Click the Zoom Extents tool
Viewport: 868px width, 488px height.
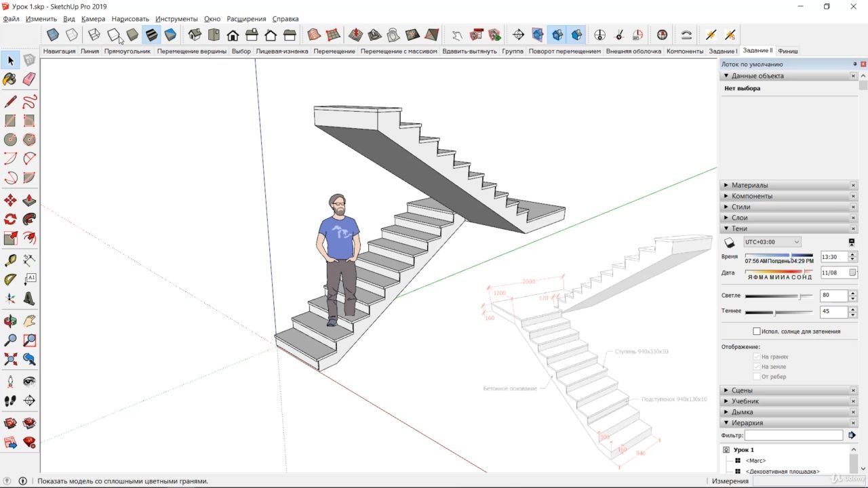pos(10,359)
